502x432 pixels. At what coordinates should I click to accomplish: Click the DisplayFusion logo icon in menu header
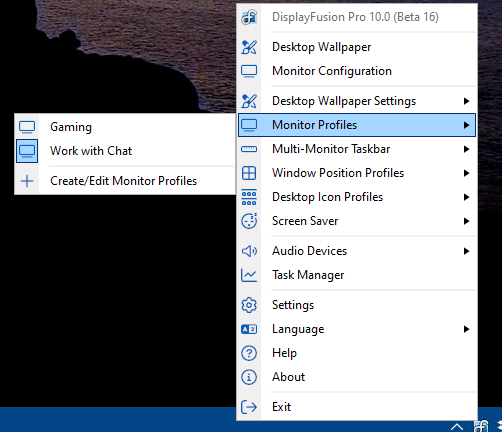(x=249, y=17)
